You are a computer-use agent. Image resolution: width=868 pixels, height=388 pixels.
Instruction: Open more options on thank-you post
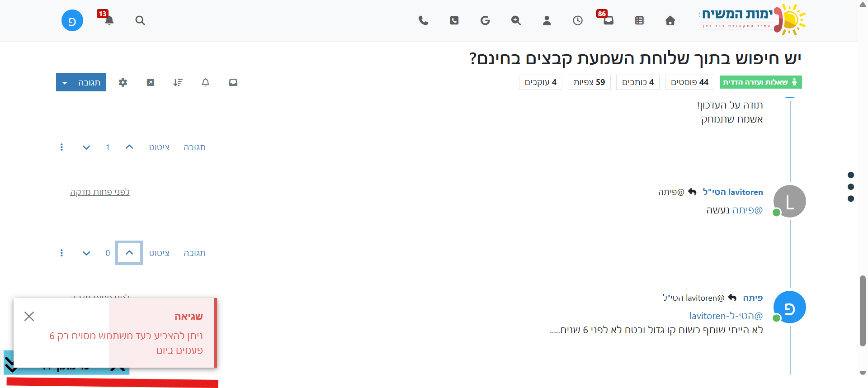pyautogui.click(x=61, y=147)
